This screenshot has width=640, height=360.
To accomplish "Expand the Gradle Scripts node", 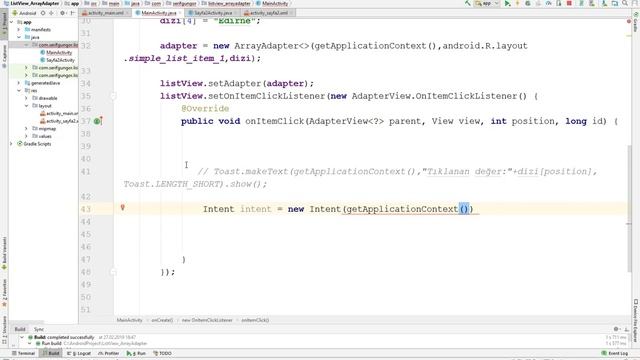I will coord(12,144).
